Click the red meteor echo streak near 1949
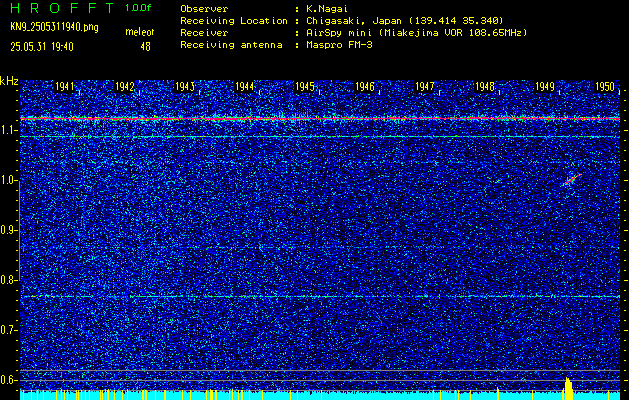Screen dimensions: 629x400 (572, 180)
